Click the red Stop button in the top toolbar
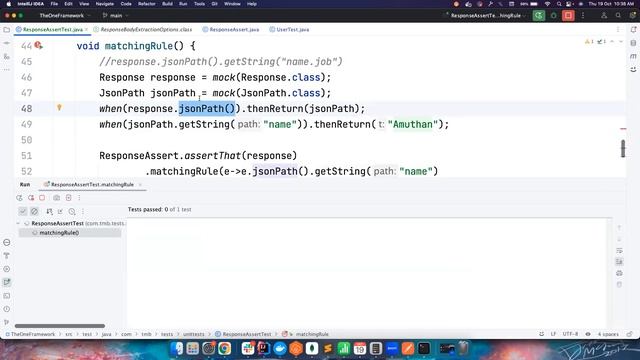This screenshot has width=640, height=360. click(x=568, y=16)
